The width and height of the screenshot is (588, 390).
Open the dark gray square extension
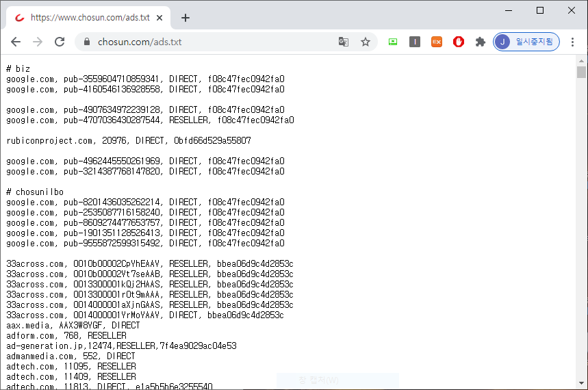415,42
